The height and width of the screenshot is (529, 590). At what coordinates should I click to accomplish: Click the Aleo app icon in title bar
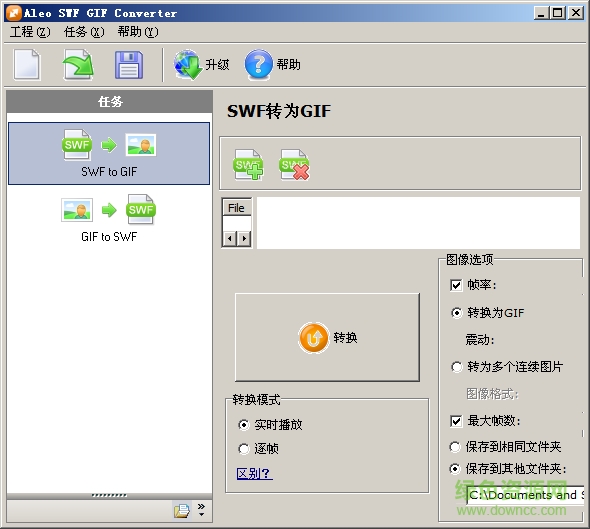point(14,13)
